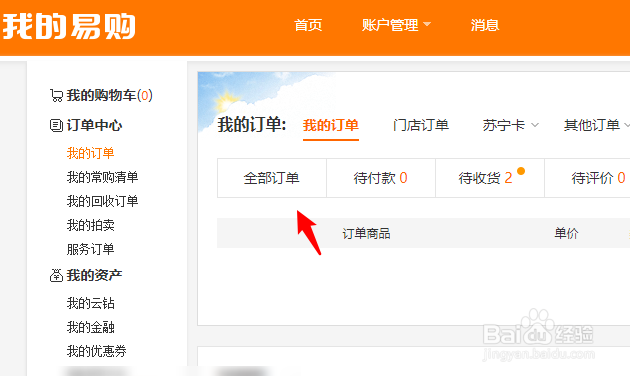Open 我的订单 in sidebar
This screenshot has width=630, height=376.
click(90, 153)
